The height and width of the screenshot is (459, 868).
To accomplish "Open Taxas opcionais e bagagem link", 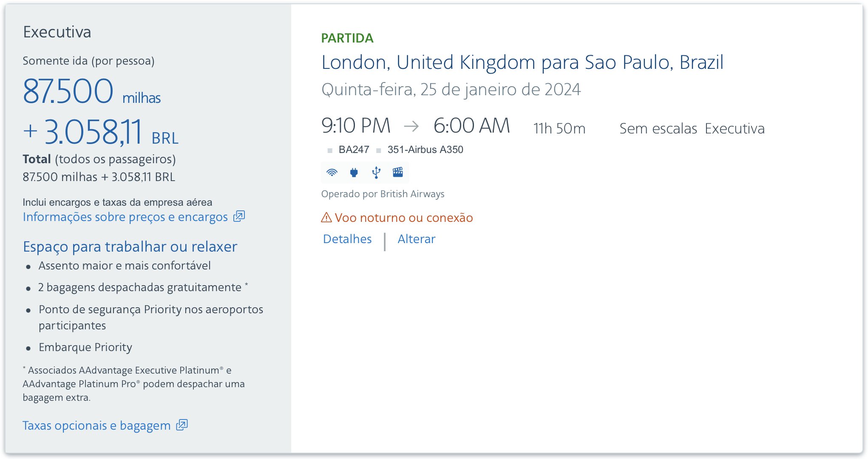I will (x=96, y=425).
